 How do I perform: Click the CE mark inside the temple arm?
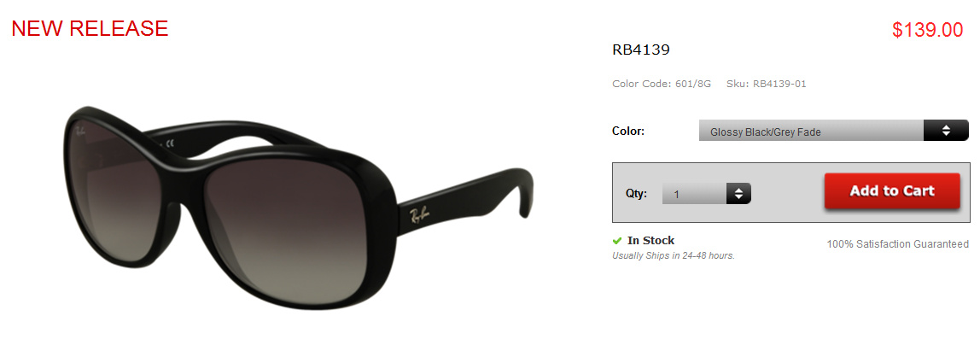[x=169, y=143]
